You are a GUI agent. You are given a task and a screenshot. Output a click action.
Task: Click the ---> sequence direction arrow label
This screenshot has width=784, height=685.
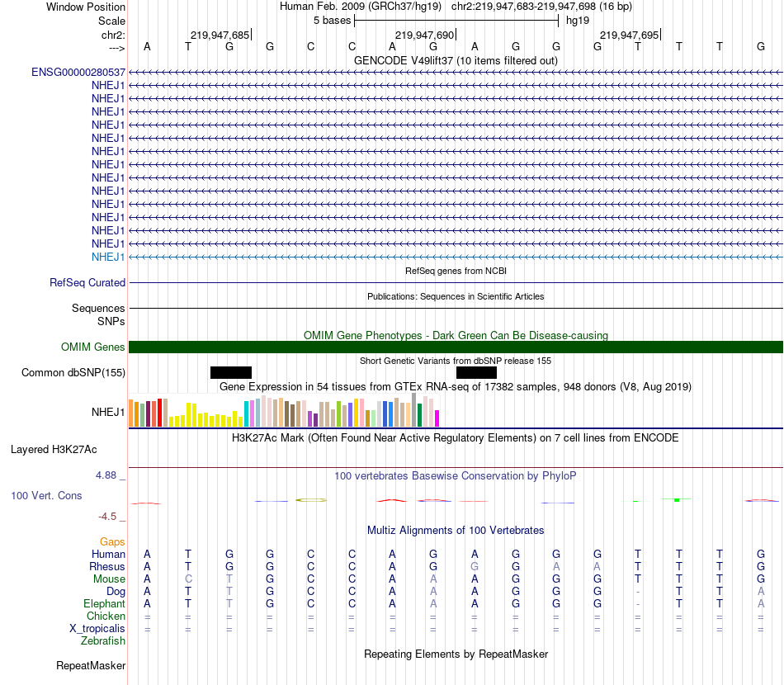pos(116,48)
